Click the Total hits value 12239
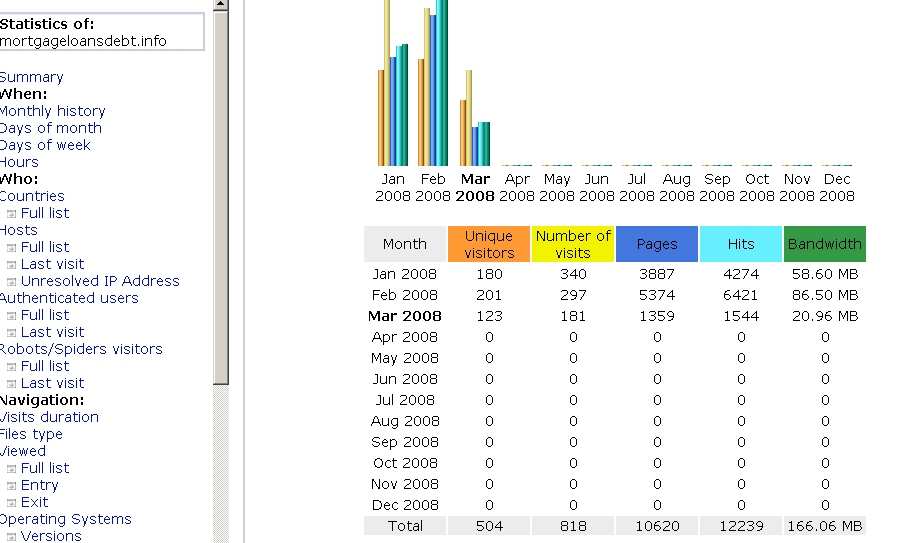 coord(741,526)
